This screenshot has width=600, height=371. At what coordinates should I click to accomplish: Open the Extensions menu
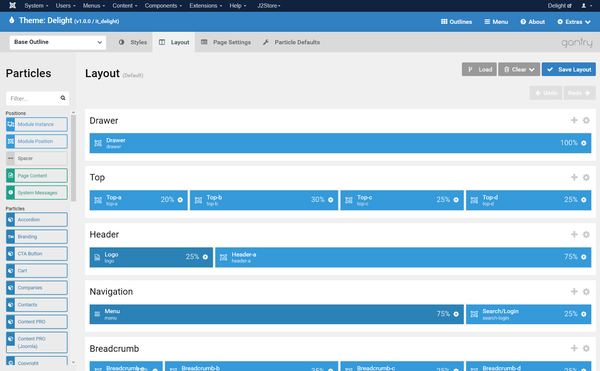(x=205, y=6)
